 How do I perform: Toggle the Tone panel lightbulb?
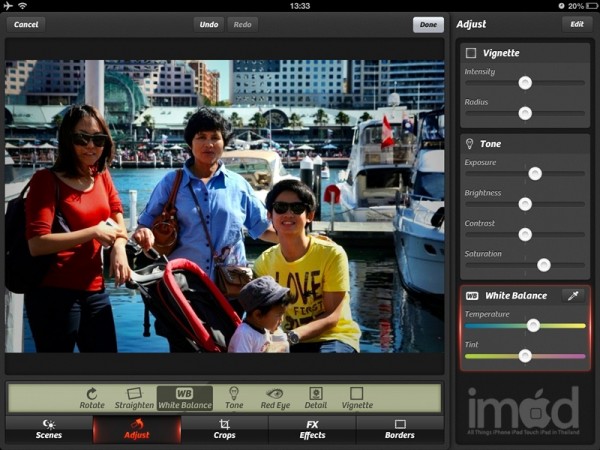(x=471, y=144)
